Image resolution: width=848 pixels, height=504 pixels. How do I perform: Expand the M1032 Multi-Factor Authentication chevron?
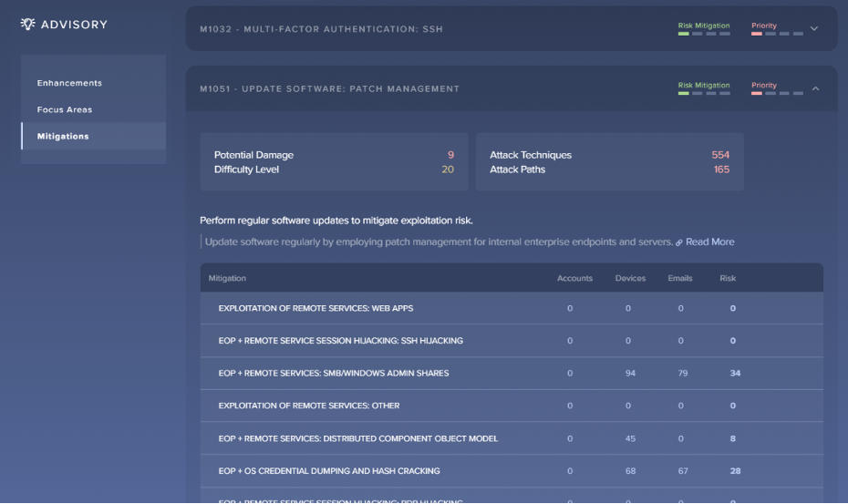[x=814, y=28]
